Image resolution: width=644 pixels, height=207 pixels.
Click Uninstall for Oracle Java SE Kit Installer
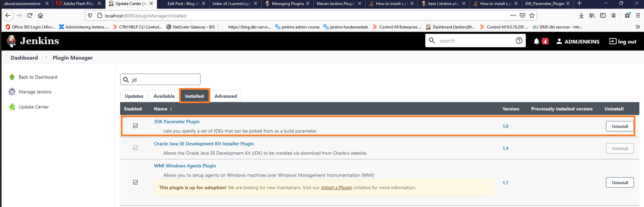tap(620, 148)
